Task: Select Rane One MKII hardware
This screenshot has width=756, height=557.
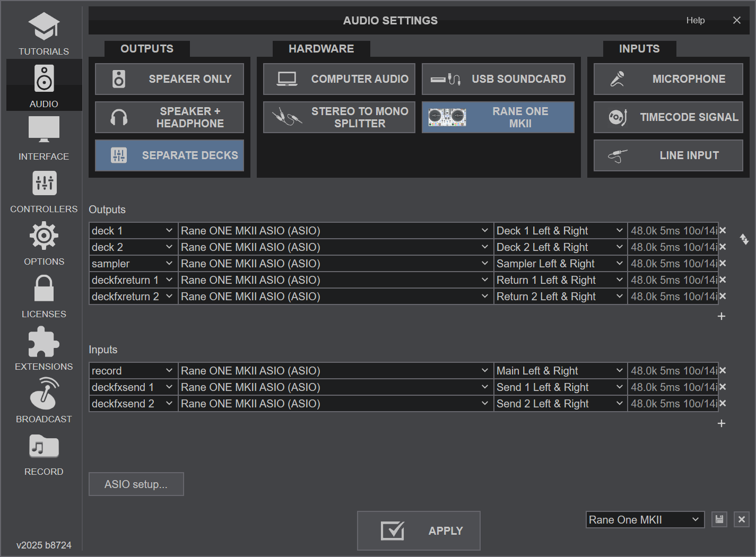Action: click(x=498, y=117)
